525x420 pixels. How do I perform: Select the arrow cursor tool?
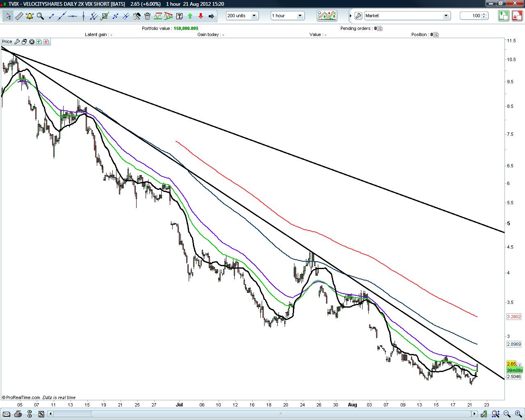tap(8, 16)
